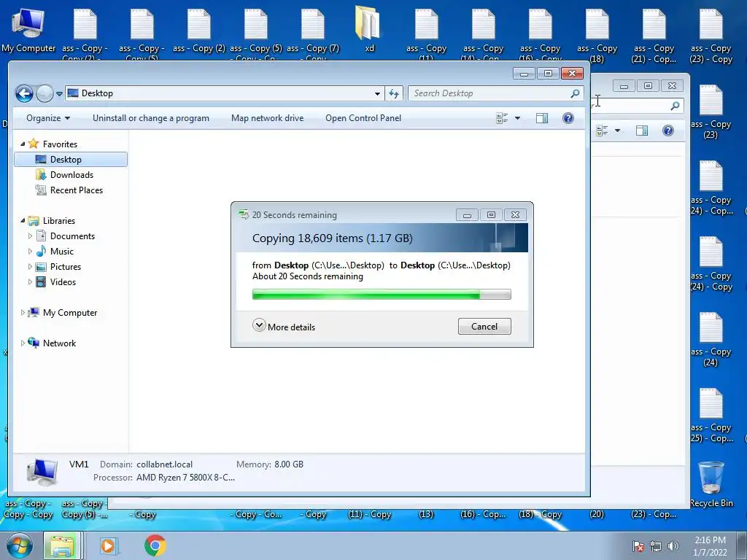Click the Change your view icon

502,118
